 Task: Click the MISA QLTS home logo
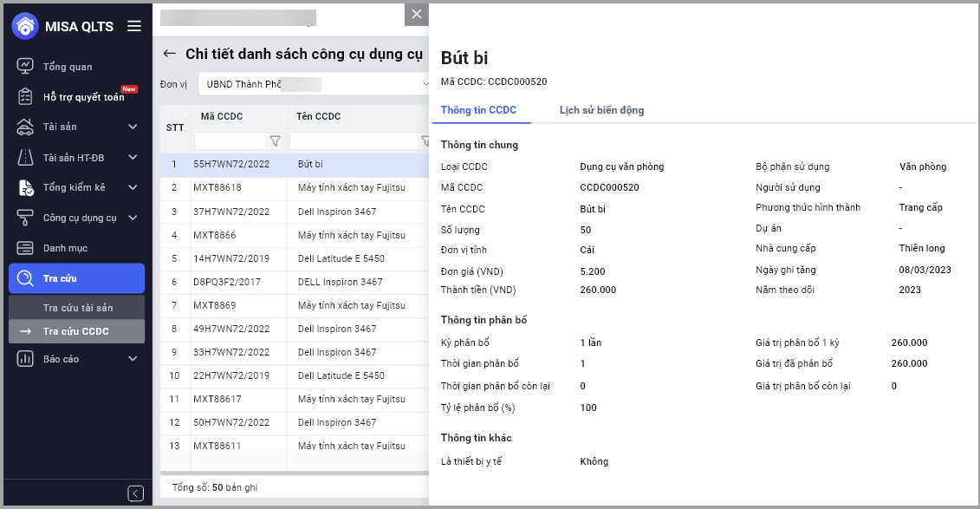pyautogui.click(x=26, y=26)
